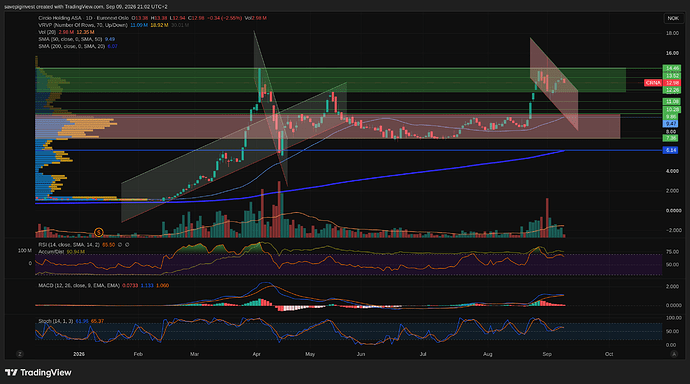Click the green 10.28 price level label

[672, 110]
